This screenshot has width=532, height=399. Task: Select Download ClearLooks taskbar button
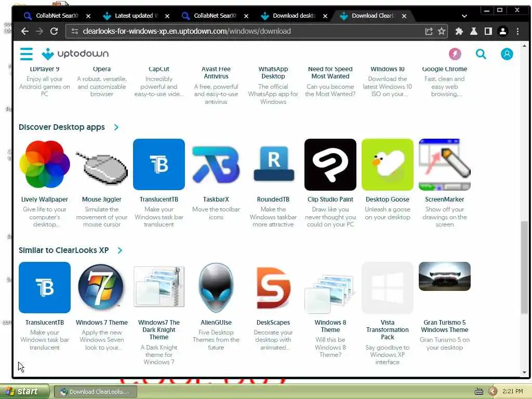96,392
